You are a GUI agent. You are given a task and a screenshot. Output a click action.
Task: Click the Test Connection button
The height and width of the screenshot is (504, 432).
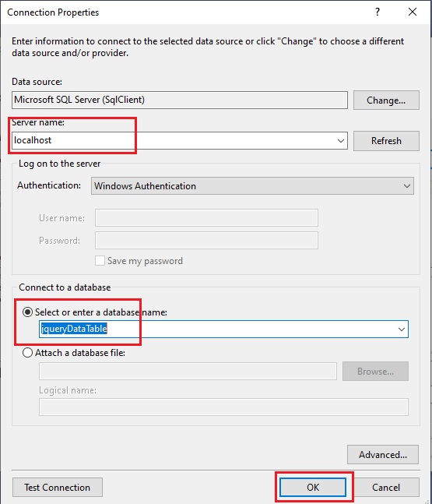[58, 488]
